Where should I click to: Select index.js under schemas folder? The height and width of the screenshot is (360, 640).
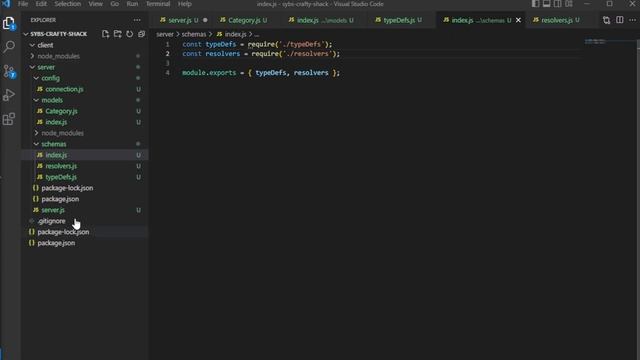pyautogui.click(x=56, y=155)
